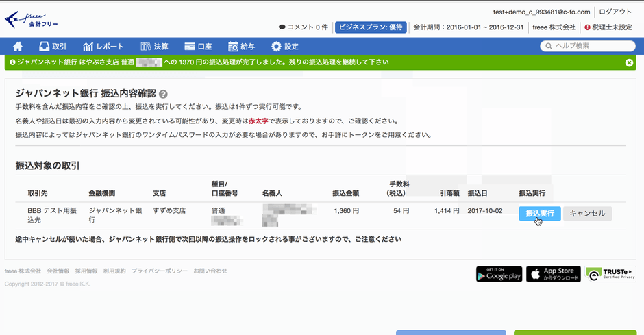
Task: Click the TRUSTe certified privacy badge
Action: point(610,274)
